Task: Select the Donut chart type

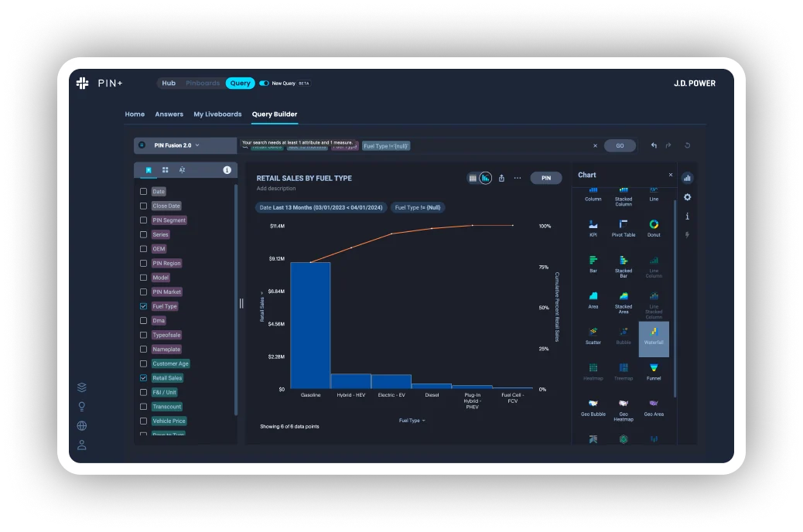Action: coord(654,228)
